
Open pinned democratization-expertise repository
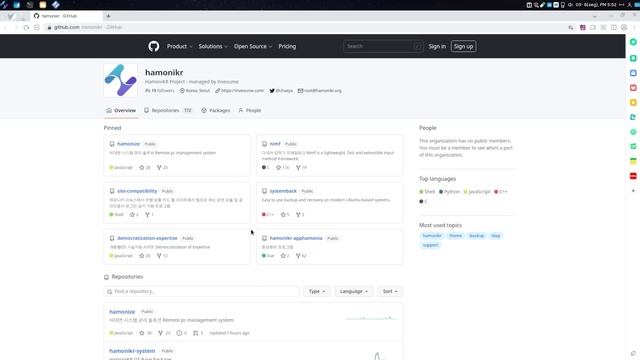(147, 238)
